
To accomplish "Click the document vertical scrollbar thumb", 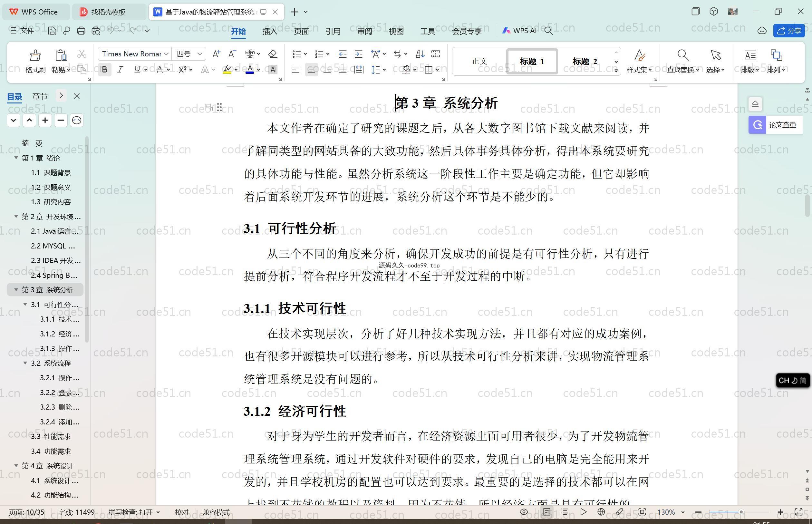I will click(807, 206).
